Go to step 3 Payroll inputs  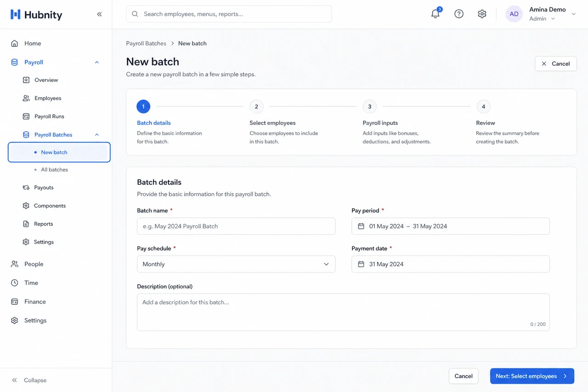370,107
